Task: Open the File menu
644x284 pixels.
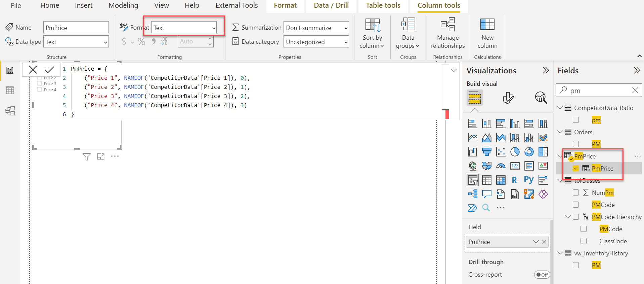Action: click(16, 5)
